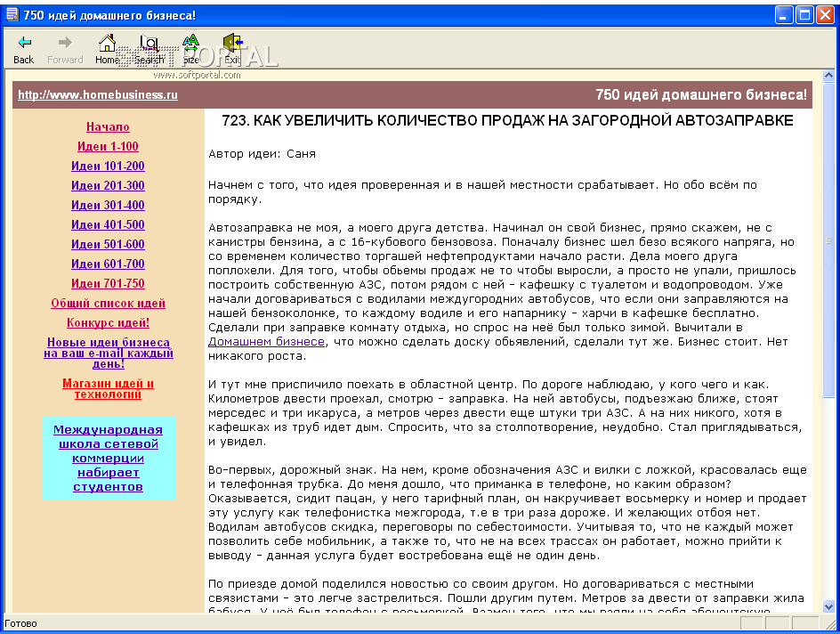Click the application icon in title bar
The width and height of the screenshot is (840, 634).
pos(12,14)
